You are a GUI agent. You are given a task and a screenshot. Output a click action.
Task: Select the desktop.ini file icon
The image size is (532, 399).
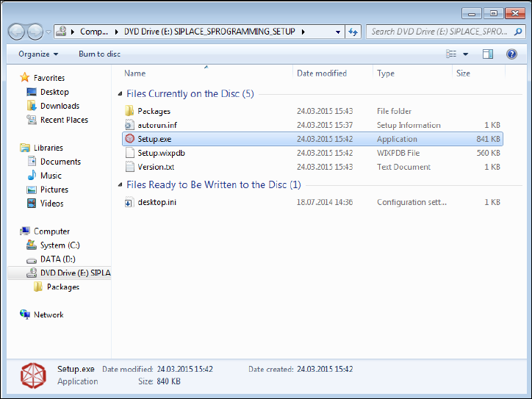pyautogui.click(x=129, y=202)
